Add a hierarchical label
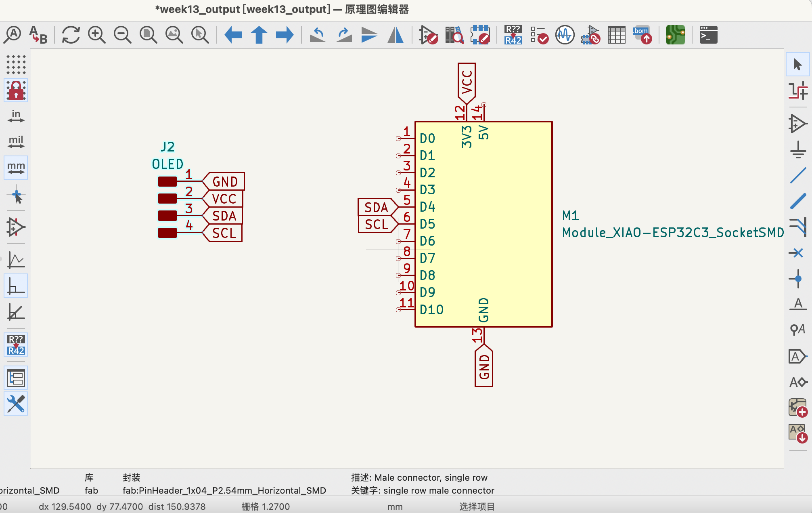Viewport: 812px width, 513px height. [x=798, y=382]
